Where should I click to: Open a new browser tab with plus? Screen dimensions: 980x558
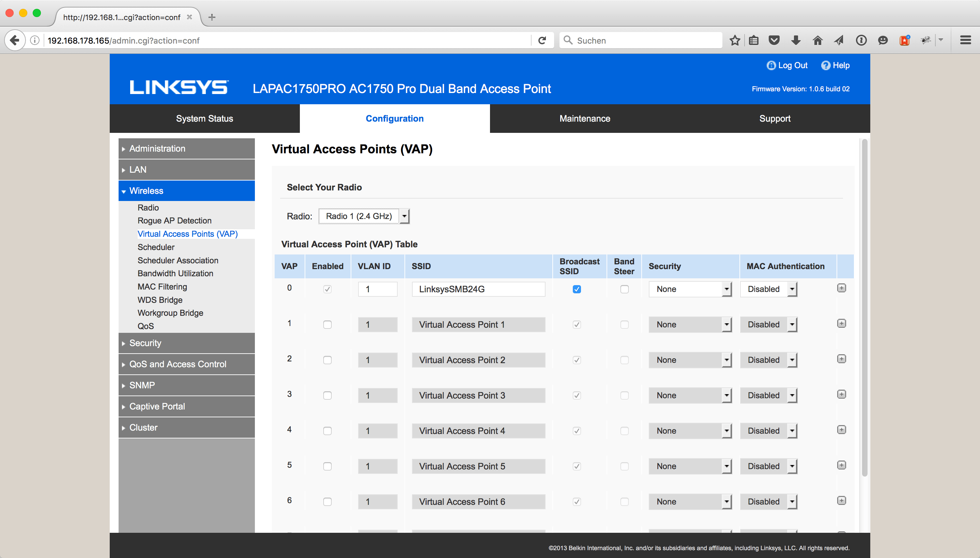212,17
